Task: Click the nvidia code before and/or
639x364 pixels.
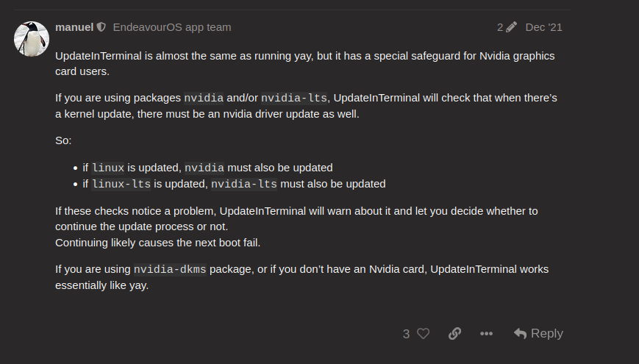Action: click(x=204, y=99)
